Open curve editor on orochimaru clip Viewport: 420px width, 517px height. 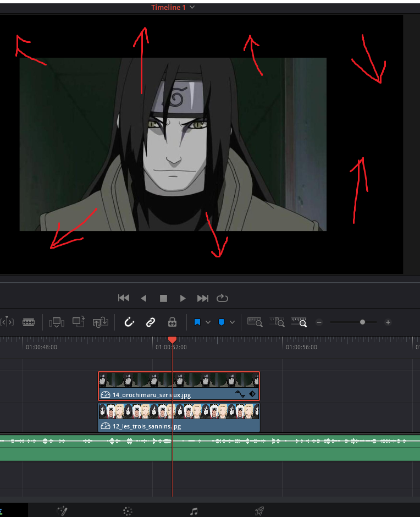pos(240,394)
